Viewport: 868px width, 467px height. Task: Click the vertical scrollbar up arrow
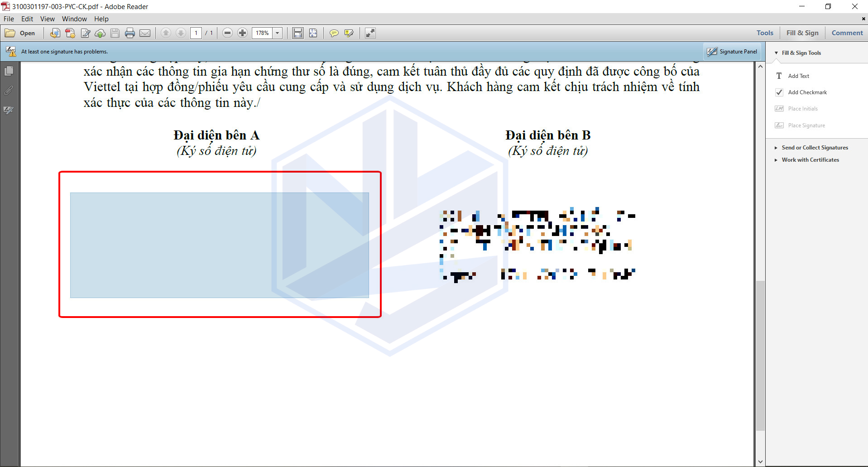click(760, 67)
